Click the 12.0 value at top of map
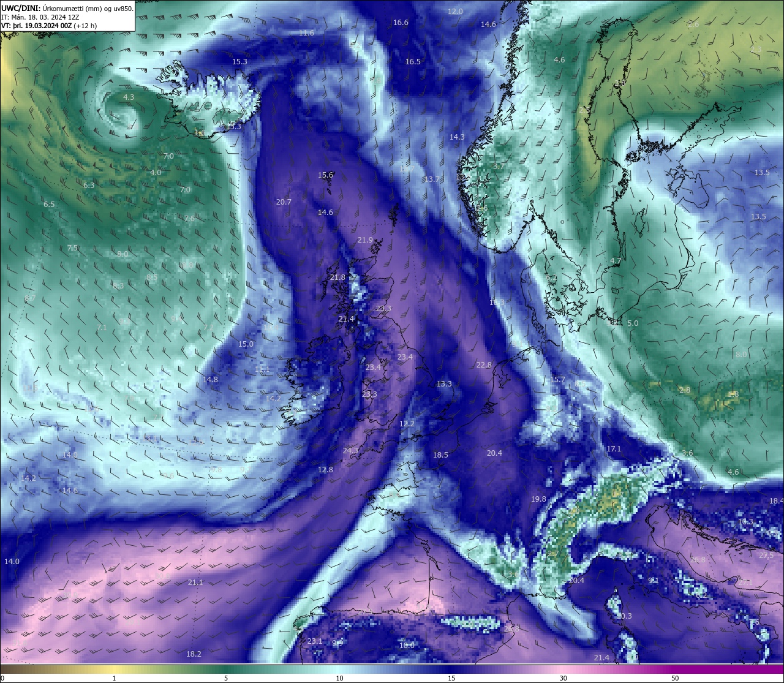Viewport: 784px width, 683px height. (455, 12)
